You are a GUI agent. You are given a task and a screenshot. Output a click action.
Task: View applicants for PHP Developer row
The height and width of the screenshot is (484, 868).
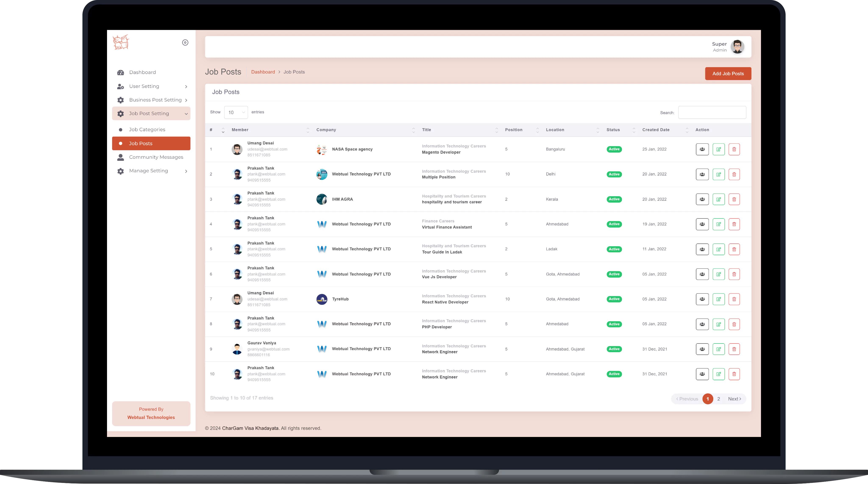pyautogui.click(x=702, y=324)
